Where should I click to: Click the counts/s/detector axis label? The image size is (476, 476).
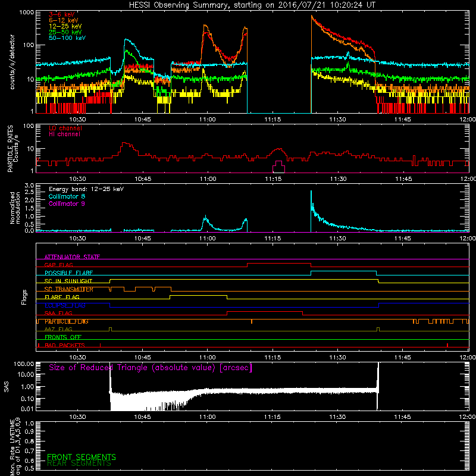click(x=12, y=62)
